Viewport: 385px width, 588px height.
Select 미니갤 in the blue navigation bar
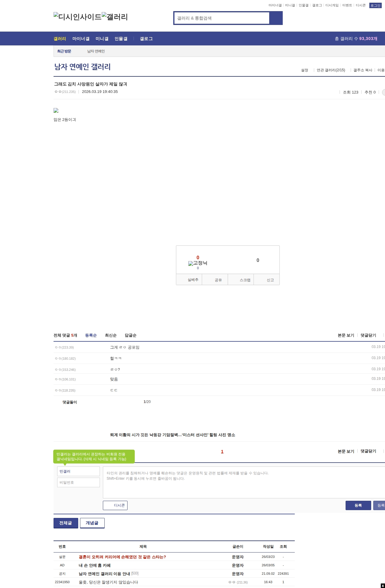(102, 38)
